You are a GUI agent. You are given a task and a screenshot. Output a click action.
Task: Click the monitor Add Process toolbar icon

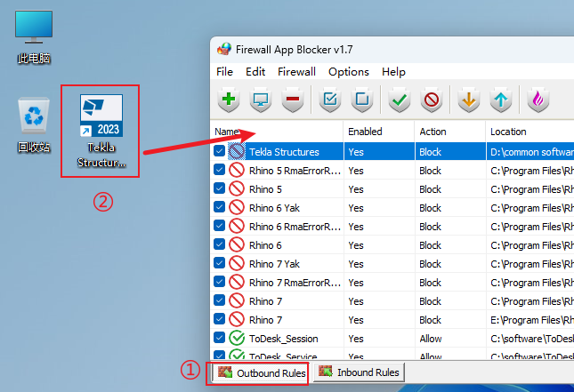[261, 99]
